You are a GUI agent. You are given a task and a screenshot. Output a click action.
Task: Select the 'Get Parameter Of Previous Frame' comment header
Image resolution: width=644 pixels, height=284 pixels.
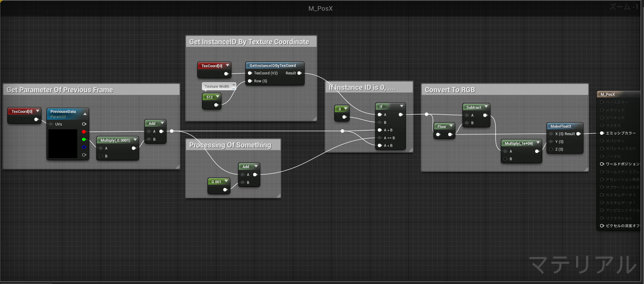(91, 90)
